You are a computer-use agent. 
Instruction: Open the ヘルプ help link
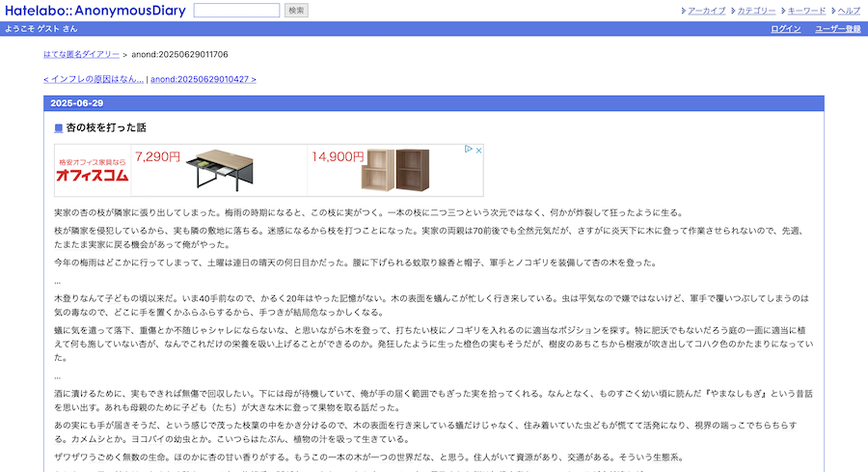pos(849,11)
